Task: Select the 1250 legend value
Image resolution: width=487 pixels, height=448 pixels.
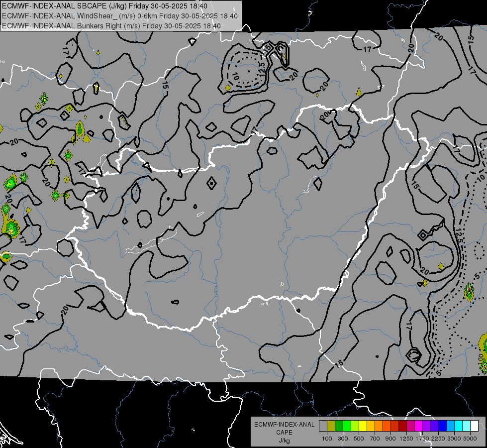Action: coord(407,439)
